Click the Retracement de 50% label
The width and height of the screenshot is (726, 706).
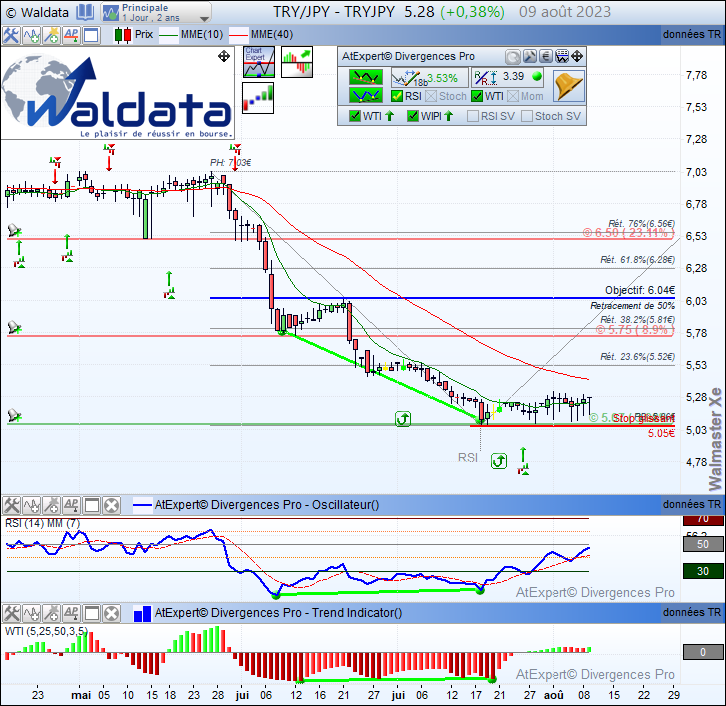click(632, 306)
